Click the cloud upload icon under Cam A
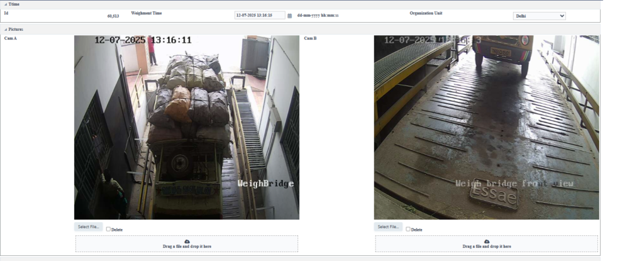This screenshot has height=261, width=644. point(187,242)
